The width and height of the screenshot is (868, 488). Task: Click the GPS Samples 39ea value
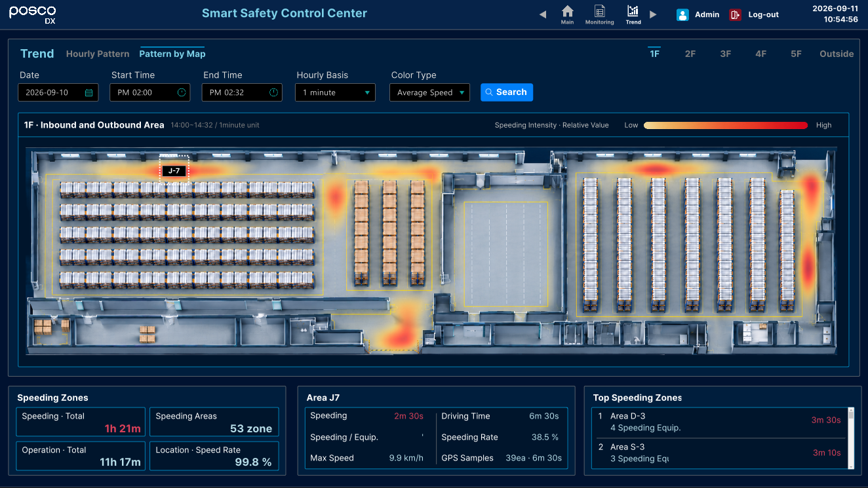click(534, 458)
